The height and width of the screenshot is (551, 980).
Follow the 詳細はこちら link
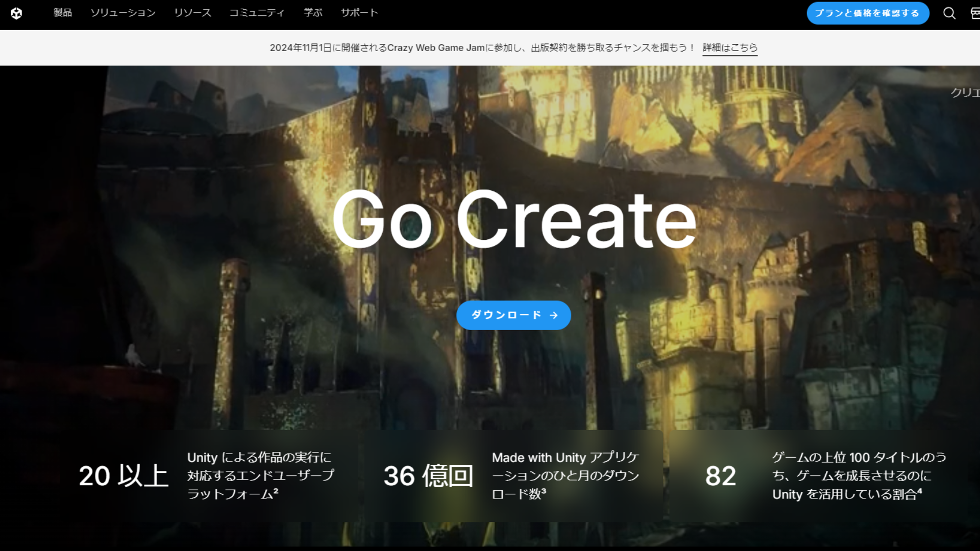click(730, 47)
